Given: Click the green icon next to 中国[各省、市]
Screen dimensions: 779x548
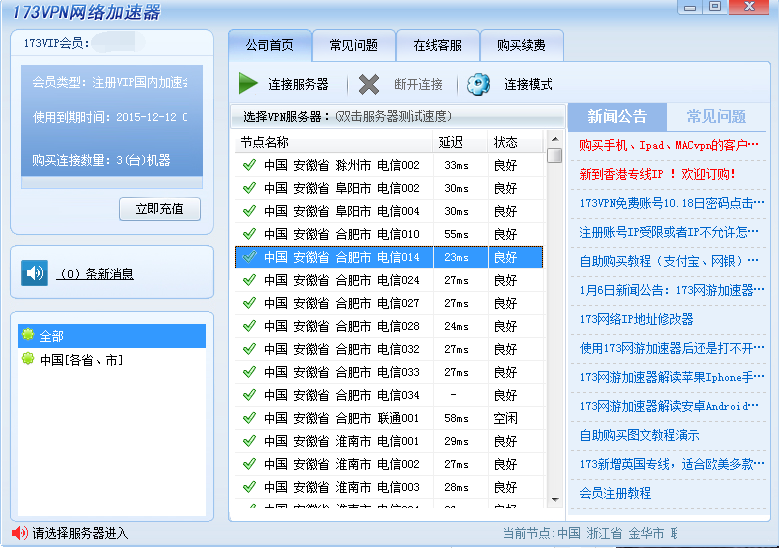Looking at the screenshot, I should 28,358.
